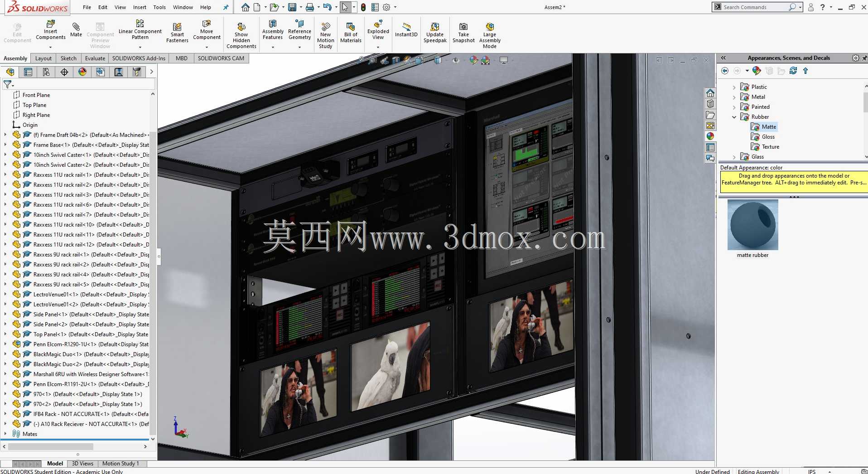Open FeatureManager Design Tree tab icon

[x=10, y=72]
